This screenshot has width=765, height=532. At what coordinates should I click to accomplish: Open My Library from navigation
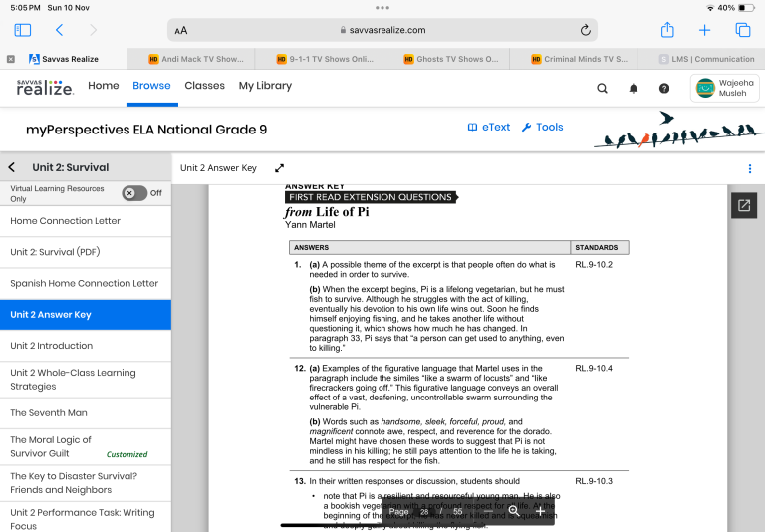tap(265, 86)
